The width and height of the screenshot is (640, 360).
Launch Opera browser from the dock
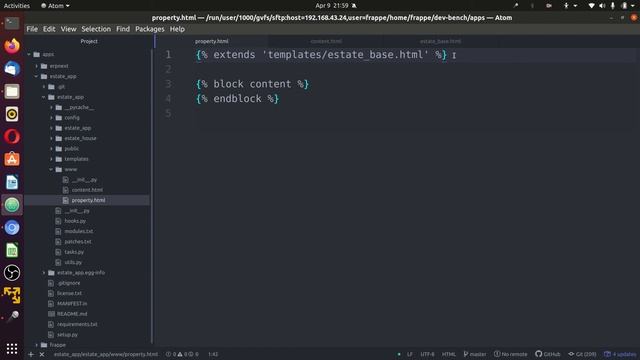coord(12,137)
